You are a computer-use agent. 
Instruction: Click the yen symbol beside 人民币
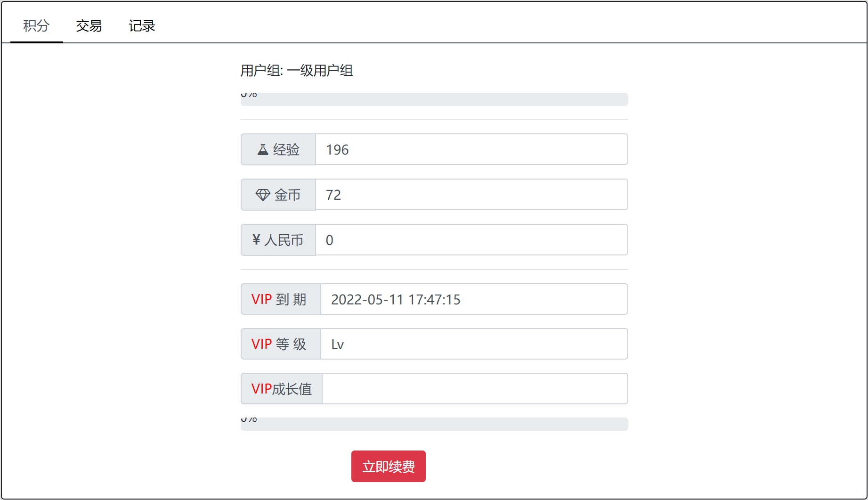(256, 240)
